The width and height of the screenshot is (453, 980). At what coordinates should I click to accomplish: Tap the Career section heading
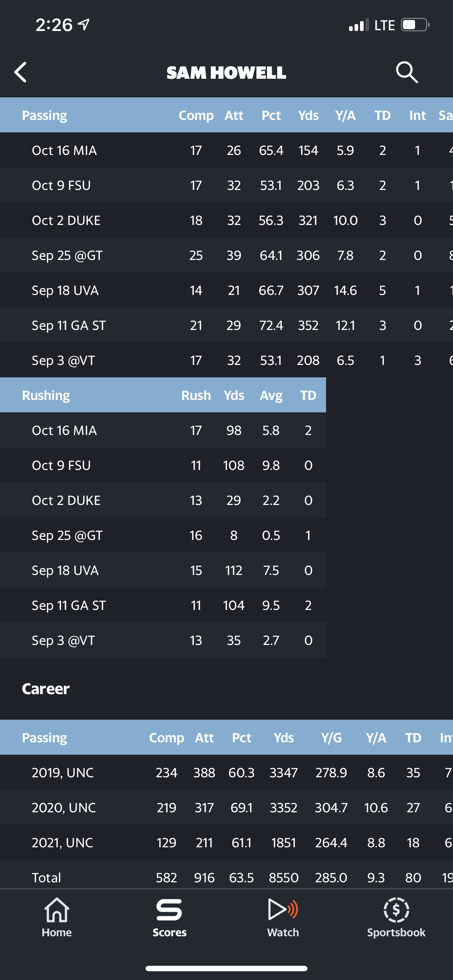[x=46, y=689]
